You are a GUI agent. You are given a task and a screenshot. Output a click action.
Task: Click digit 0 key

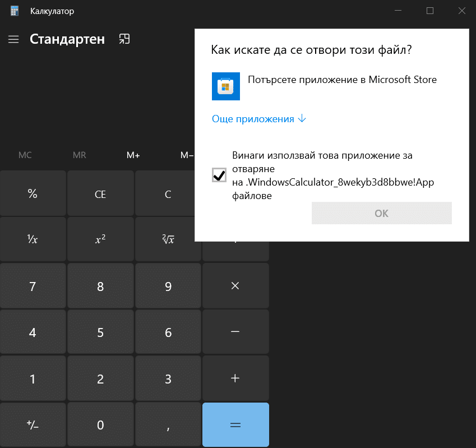[100, 424]
